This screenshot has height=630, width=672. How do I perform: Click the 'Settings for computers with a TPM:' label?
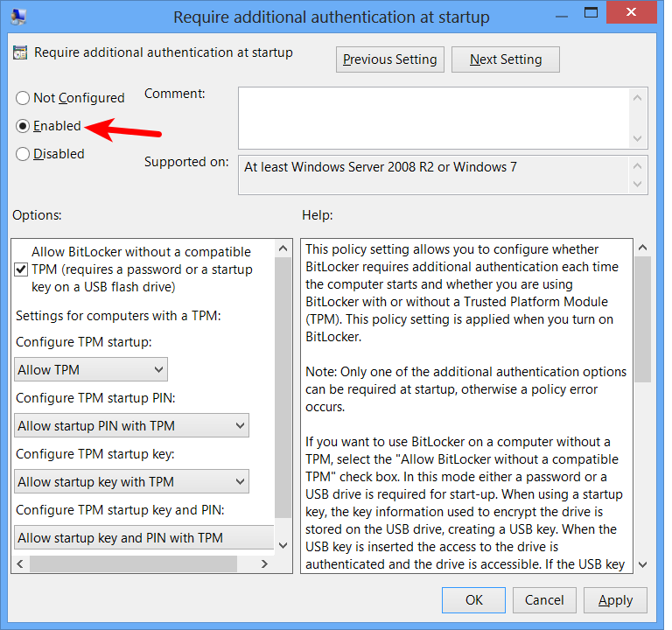click(118, 316)
